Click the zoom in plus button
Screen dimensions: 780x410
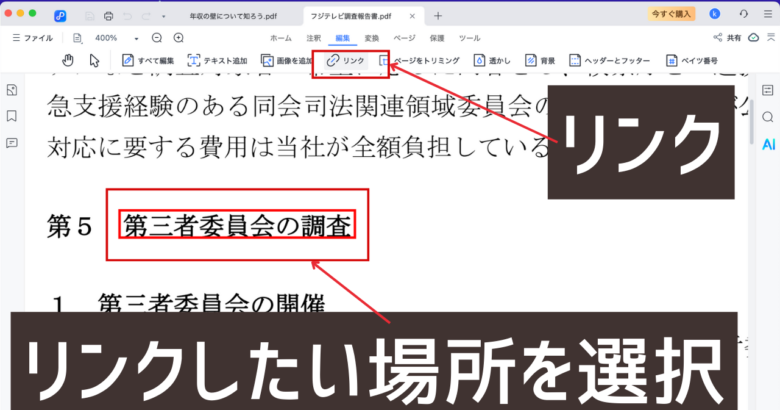pos(178,37)
